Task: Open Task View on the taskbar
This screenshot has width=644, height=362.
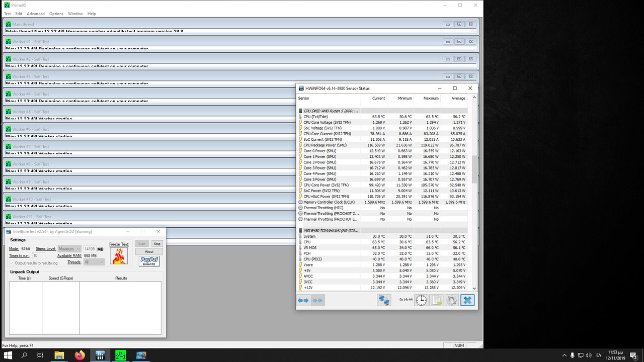Action: tap(40, 355)
